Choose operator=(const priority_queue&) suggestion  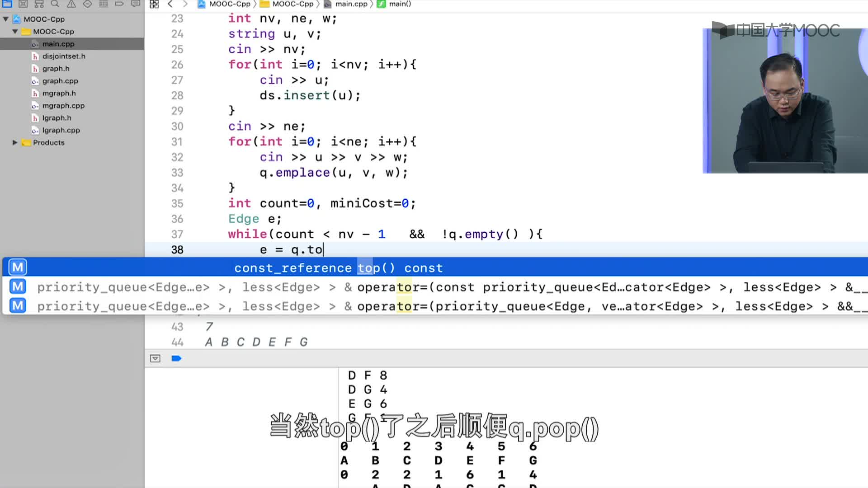[x=435, y=286]
